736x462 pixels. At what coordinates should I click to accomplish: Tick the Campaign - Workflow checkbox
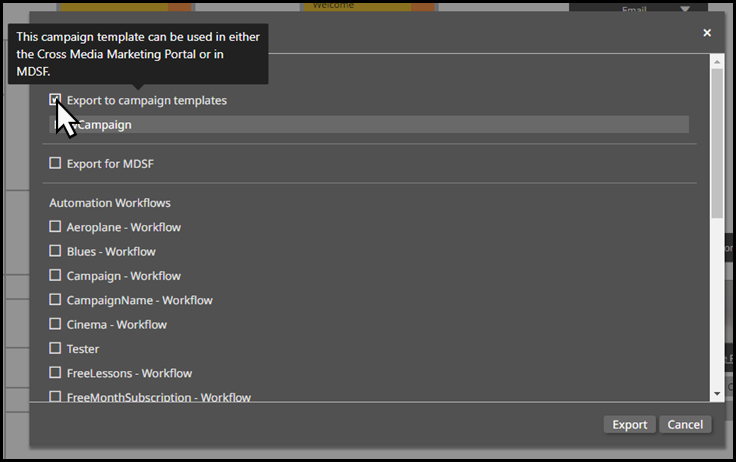(x=56, y=275)
